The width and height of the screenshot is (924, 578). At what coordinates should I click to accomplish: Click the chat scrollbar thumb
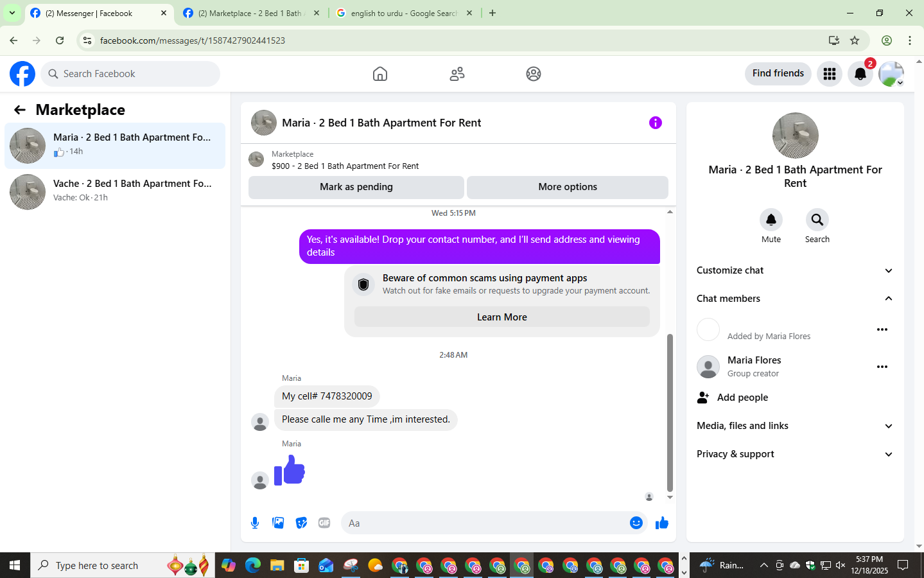[x=670, y=412]
